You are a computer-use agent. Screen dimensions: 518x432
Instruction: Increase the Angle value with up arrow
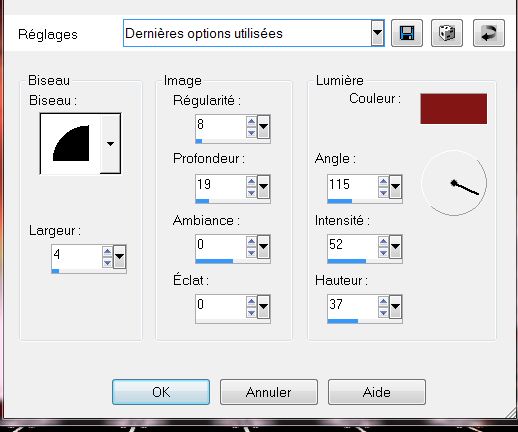tap(383, 182)
